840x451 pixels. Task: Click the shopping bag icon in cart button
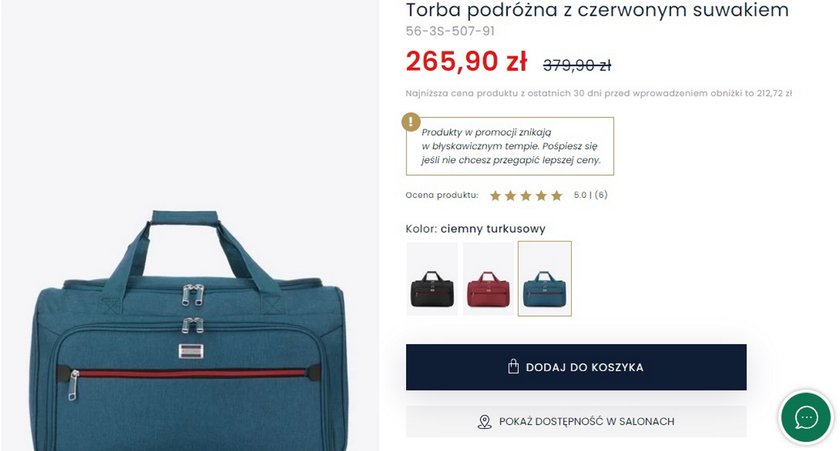(513, 367)
